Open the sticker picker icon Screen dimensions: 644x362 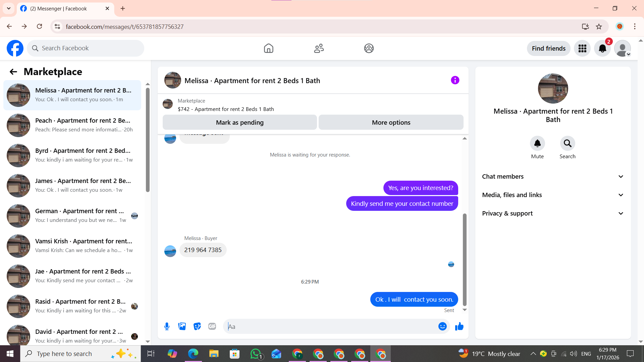coord(197,326)
